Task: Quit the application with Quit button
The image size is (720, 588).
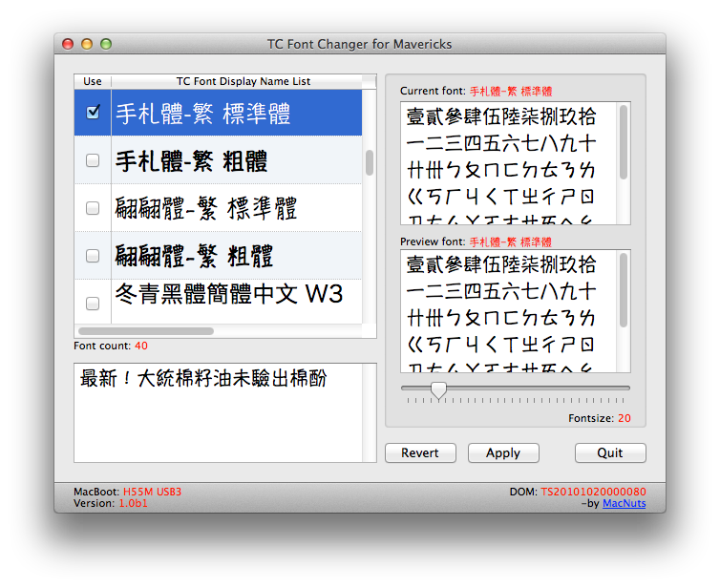Action: [610, 453]
